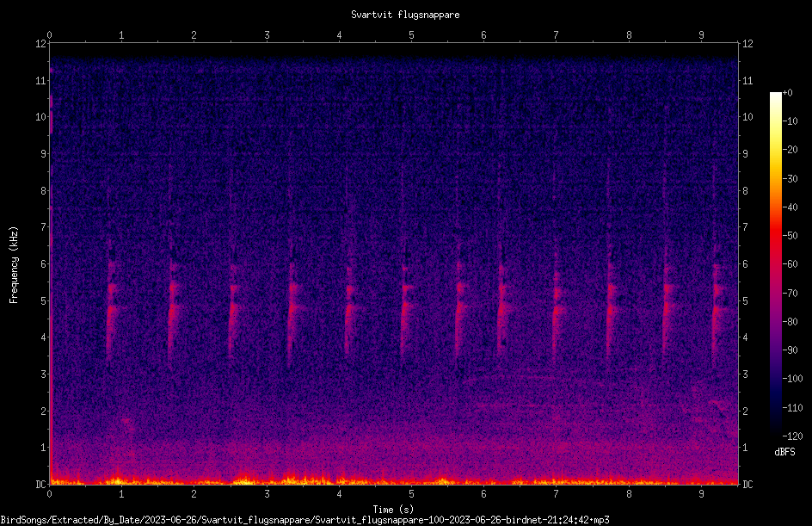Click the 12 label on the right frequency axis
The width and height of the screenshot is (812, 526).
coord(747,44)
